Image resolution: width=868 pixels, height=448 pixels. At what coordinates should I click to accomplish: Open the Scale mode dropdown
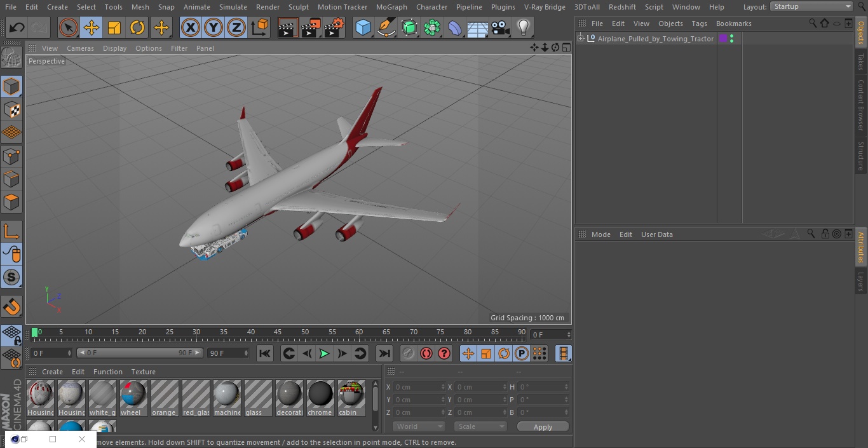coord(480,426)
